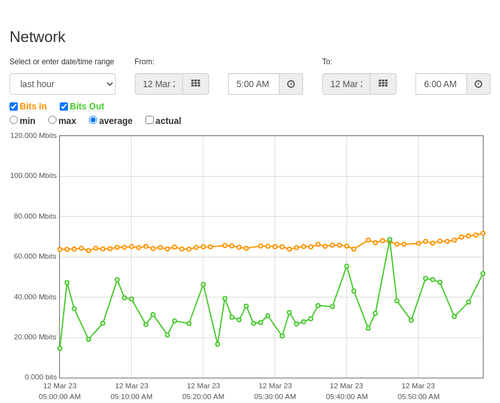This screenshot has width=500, height=403.
Task: Click the To date field showing 12 Mar
Action: click(x=346, y=84)
